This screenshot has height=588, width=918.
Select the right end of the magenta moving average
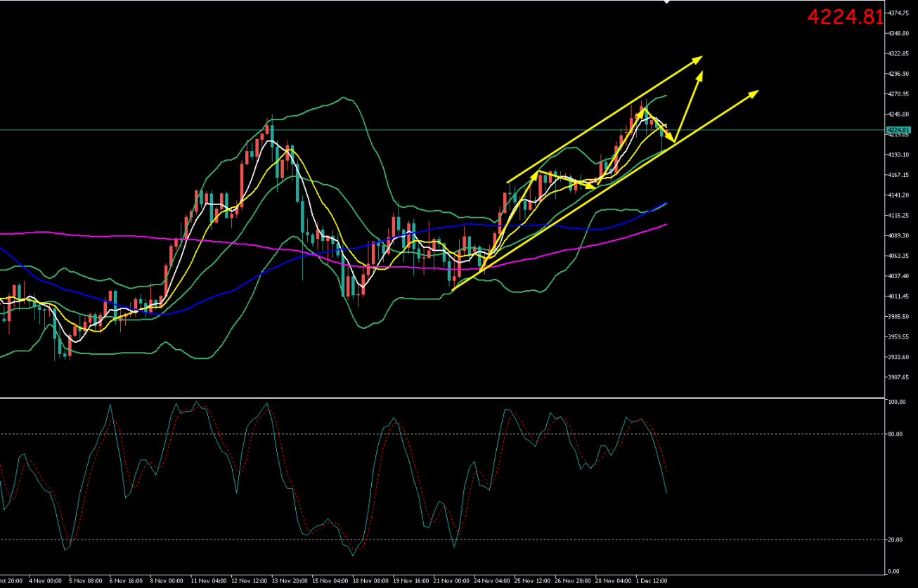click(666, 225)
